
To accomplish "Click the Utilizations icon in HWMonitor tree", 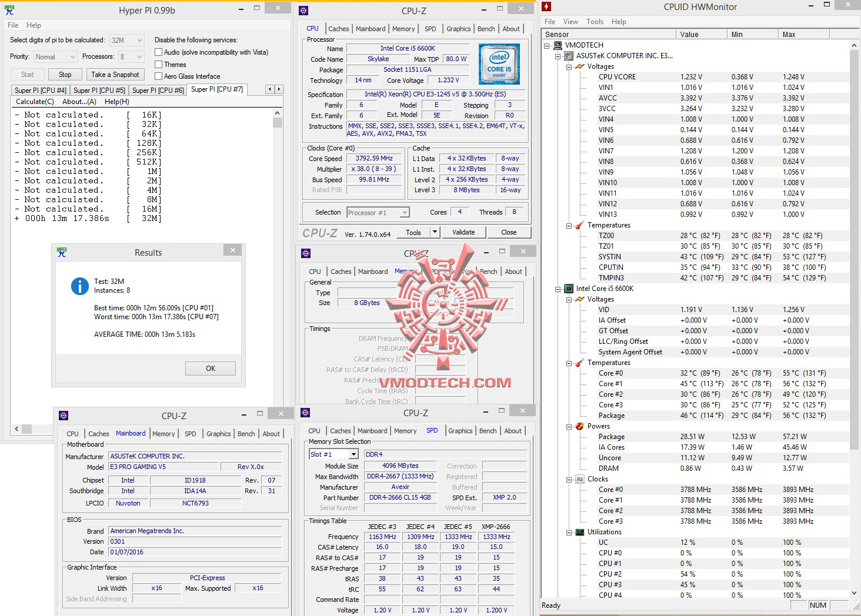I will (580, 532).
